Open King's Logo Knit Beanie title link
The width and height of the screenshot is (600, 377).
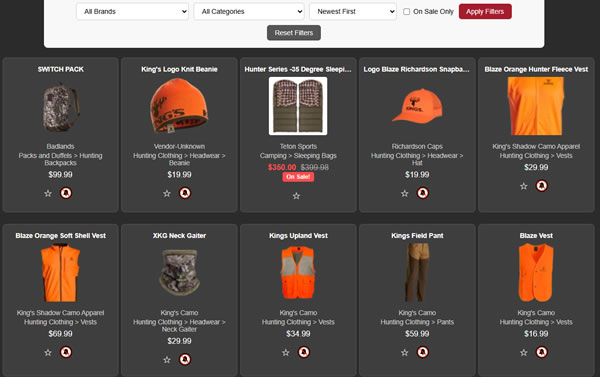[179, 69]
